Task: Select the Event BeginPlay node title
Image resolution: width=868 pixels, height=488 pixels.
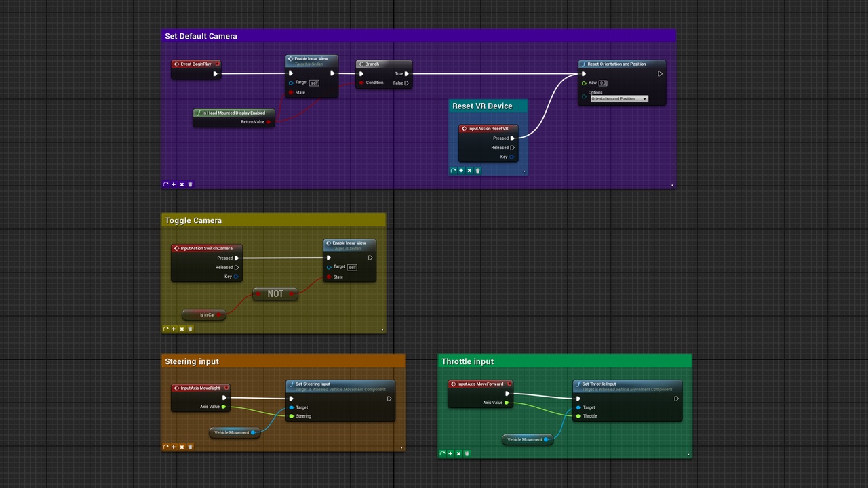Action: [x=195, y=64]
